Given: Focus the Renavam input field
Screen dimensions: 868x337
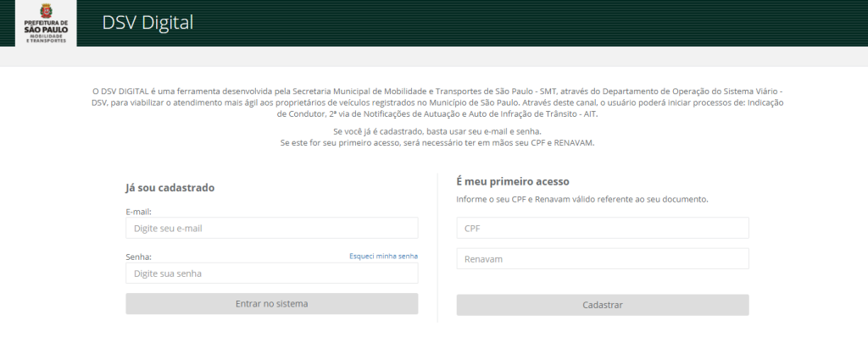Looking at the screenshot, I should click(x=603, y=259).
